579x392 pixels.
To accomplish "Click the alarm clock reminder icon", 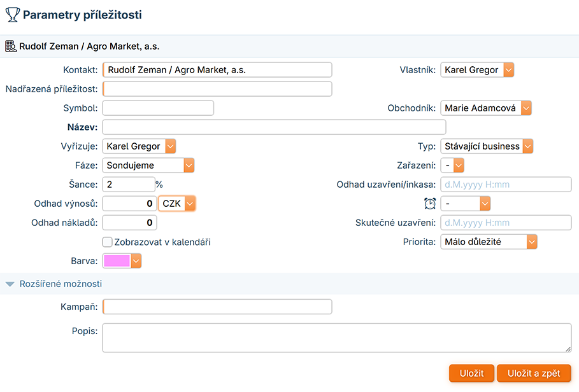I will 430,204.
